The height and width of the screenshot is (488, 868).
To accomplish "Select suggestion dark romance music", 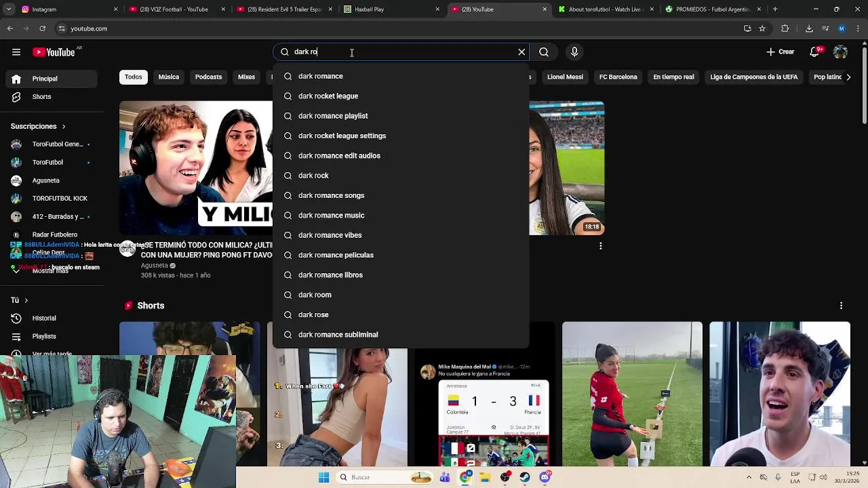I will (x=401, y=216).
